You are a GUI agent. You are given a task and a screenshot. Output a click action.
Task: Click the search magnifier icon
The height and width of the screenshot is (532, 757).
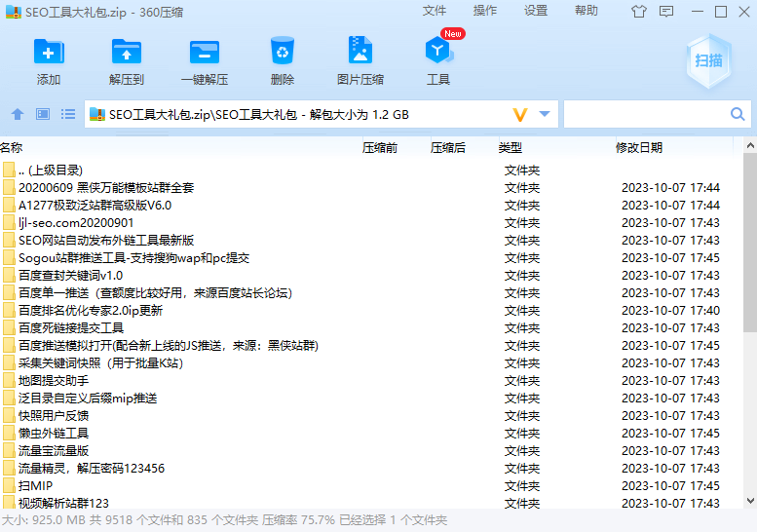click(738, 114)
